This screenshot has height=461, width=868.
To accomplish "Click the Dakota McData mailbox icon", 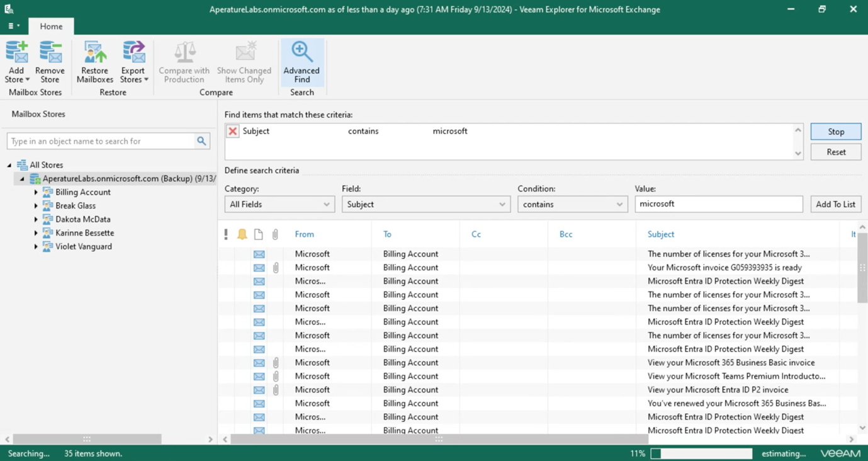I will 47,219.
